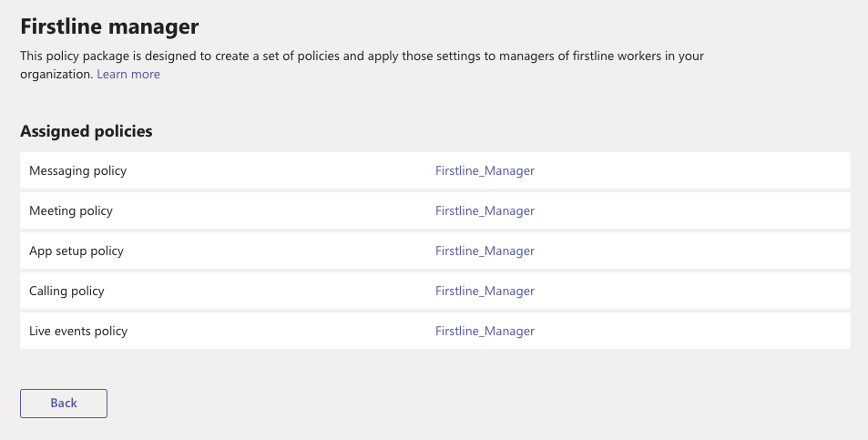Select the Messaging policy label

coord(77,170)
